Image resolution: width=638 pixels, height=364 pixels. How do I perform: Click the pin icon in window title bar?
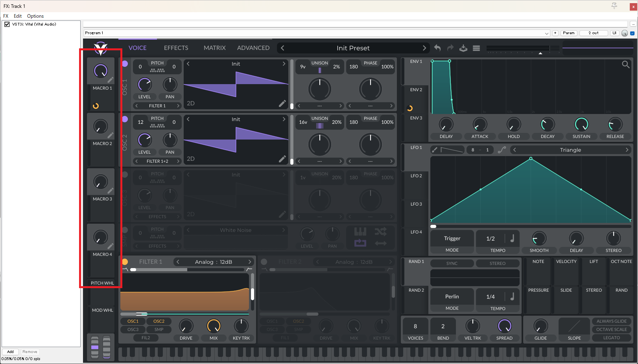[614, 6]
